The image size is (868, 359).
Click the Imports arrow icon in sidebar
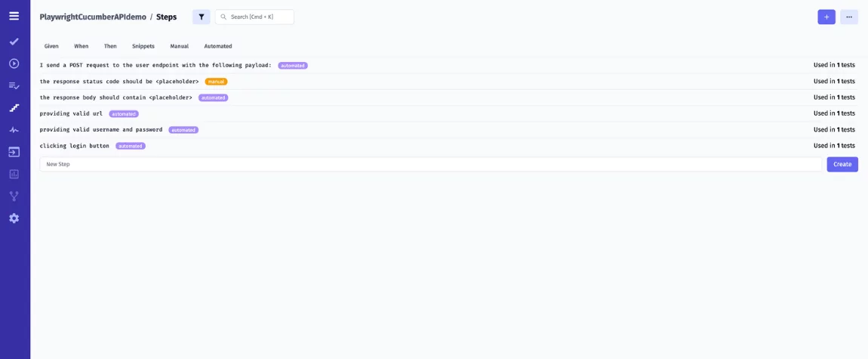point(14,152)
